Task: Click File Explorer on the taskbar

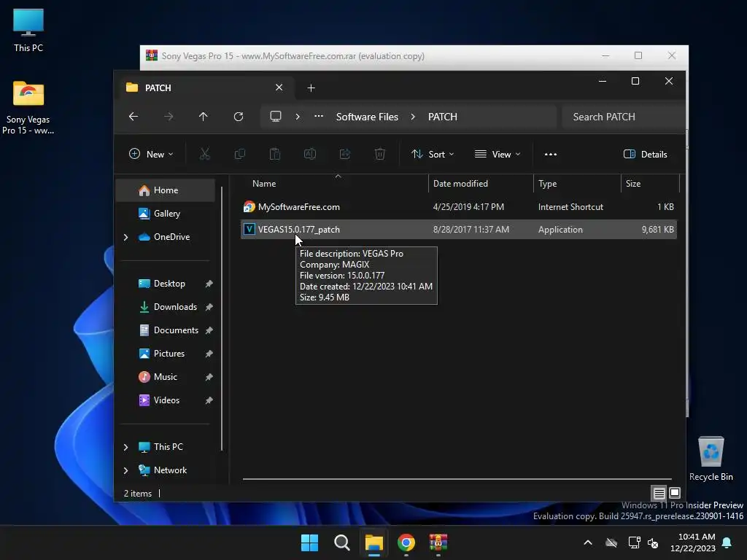Action: (x=374, y=542)
